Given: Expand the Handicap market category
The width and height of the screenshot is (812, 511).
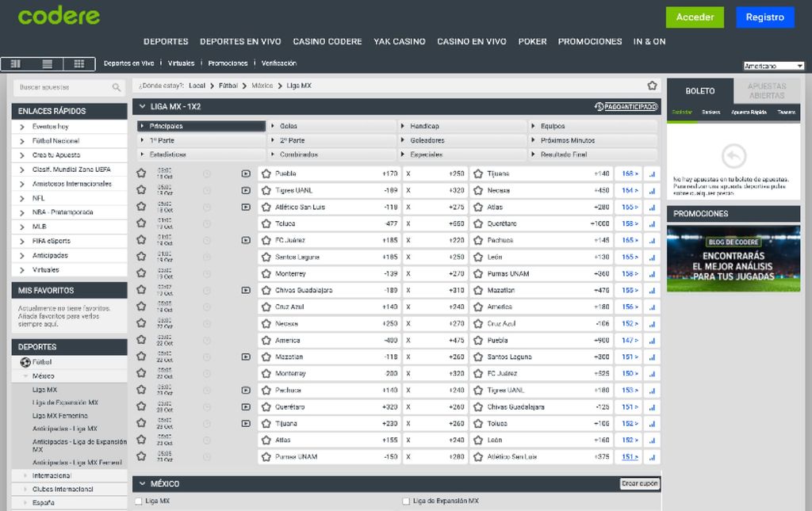Looking at the screenshot, I should [x=463, y=126].
